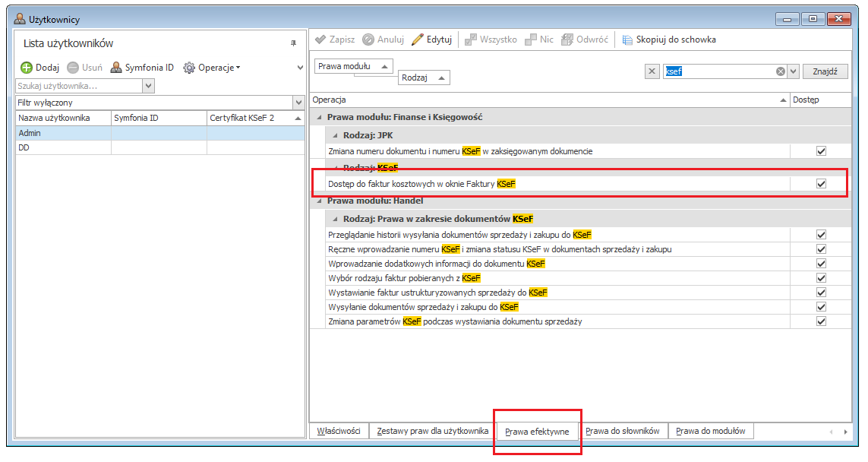Click Skopiuj do schowka icon
The height and width of the screenshot is (462, 868).
[x=627, y=40]
